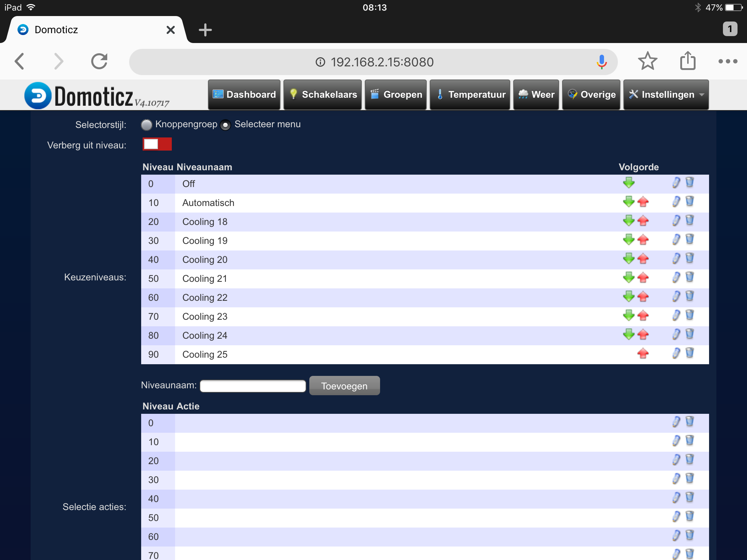The width and height of the screenshot is (747, 560).
Task: Expand the Instellingen dropdown menu
Action: [x=666, y=95]
